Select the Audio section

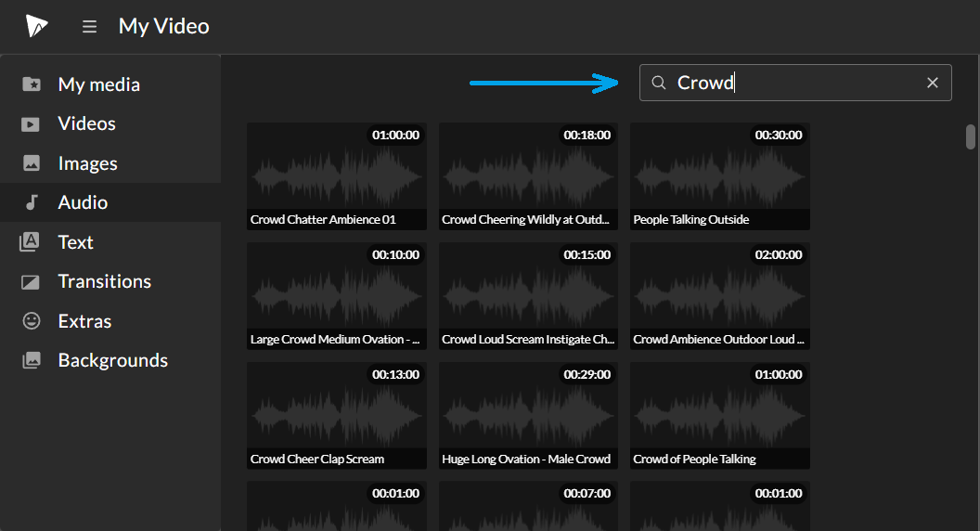(x=110, y=202)
